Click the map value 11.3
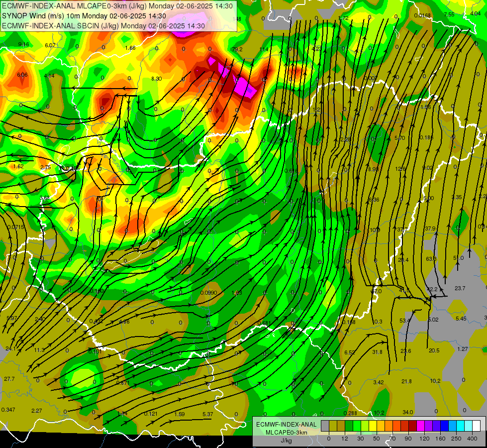This screenshot has width=487, height=448. point(39,350)
